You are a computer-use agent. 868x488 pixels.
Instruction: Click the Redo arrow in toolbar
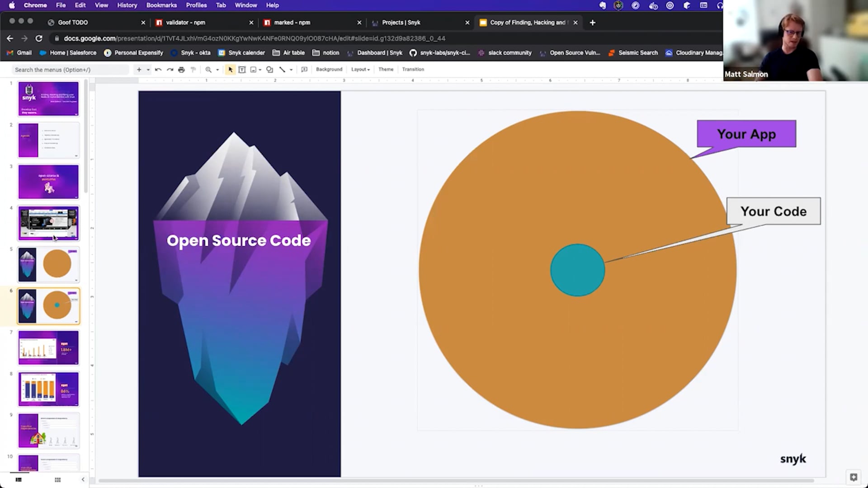170,70
